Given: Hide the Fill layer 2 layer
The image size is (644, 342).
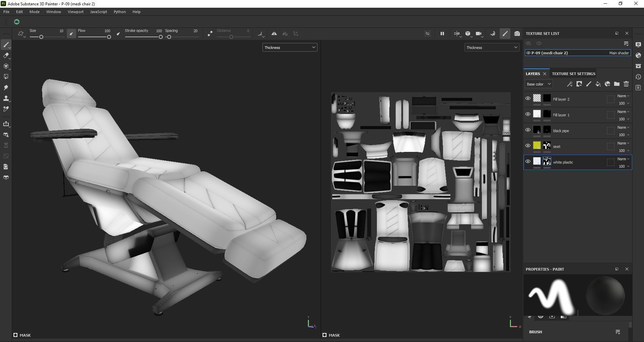Looking at the screenshot, I should 528,99.
